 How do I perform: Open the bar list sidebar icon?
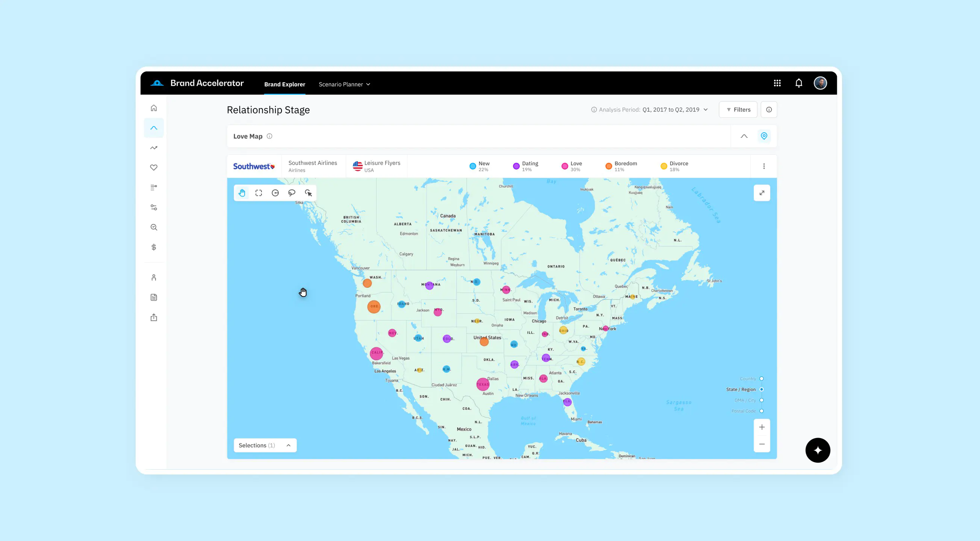154,187
